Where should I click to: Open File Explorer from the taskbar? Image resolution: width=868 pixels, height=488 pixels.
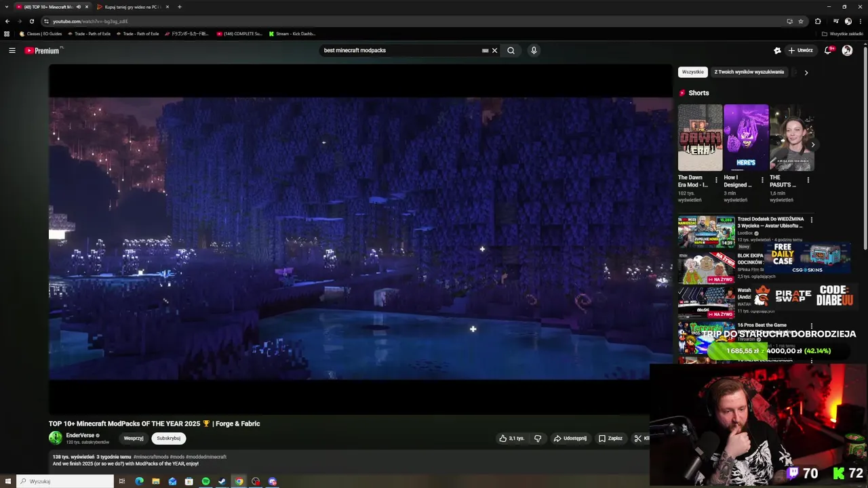(x=156, y=481)
